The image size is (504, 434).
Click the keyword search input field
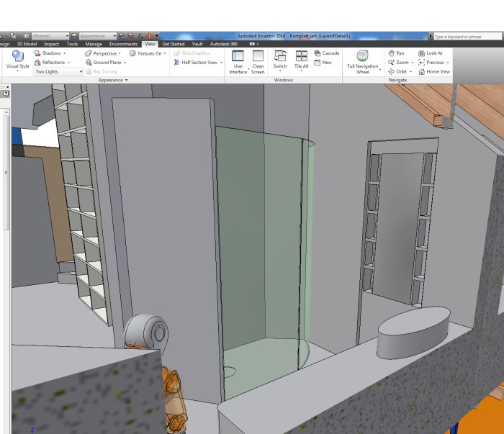click(468, 36)
